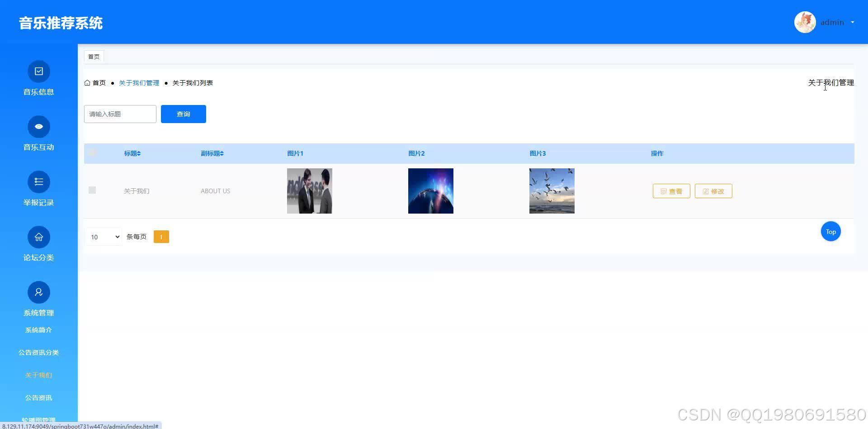The image size is (868, 429).
Task: Click the 音乐信息 sidebar label
Action: click(x=39, y=92)
